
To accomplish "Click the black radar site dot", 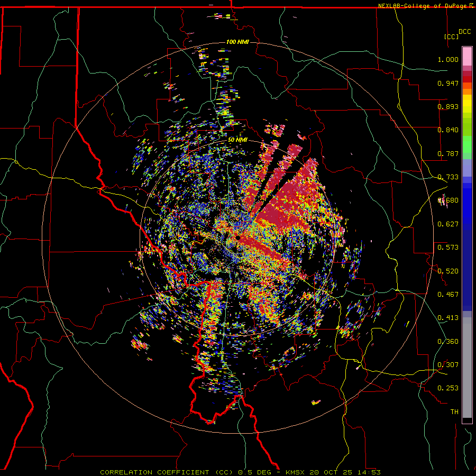I will [238, 238].
